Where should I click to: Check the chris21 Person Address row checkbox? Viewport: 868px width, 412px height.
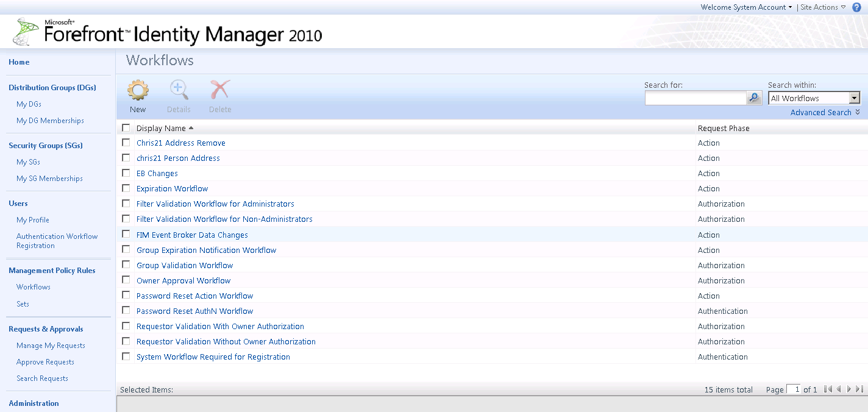pyautogui.click(x=126, y=158)
